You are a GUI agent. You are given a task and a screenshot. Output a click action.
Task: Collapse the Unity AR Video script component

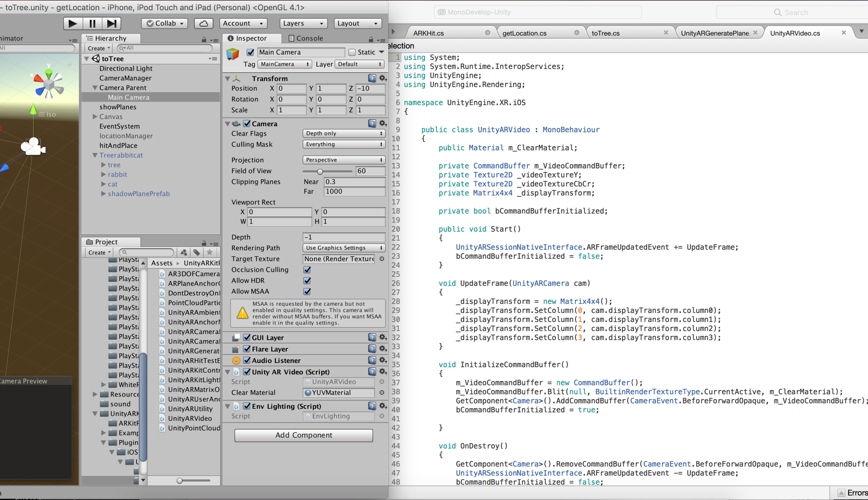pos(228,372)
